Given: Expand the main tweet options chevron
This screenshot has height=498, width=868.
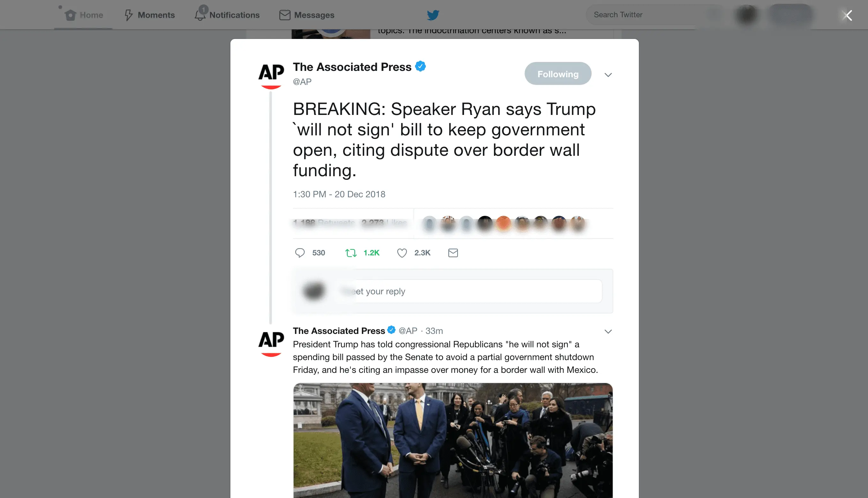Looking at the screenshot, I should click(x=608, y=75).
